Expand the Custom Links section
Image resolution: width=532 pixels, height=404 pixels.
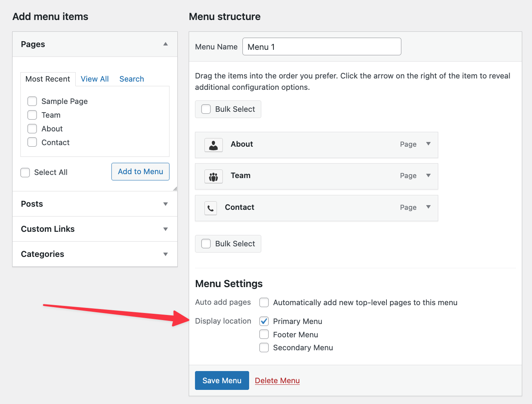coord(166,229)
